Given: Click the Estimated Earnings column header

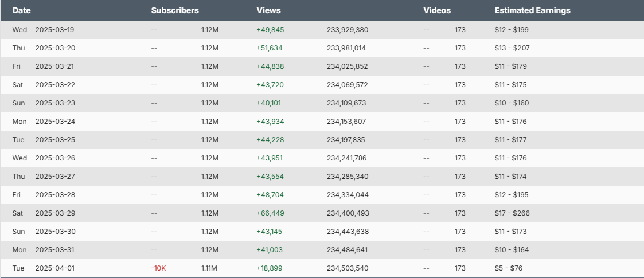Looking at the screenshot, I should click(532, 11).
